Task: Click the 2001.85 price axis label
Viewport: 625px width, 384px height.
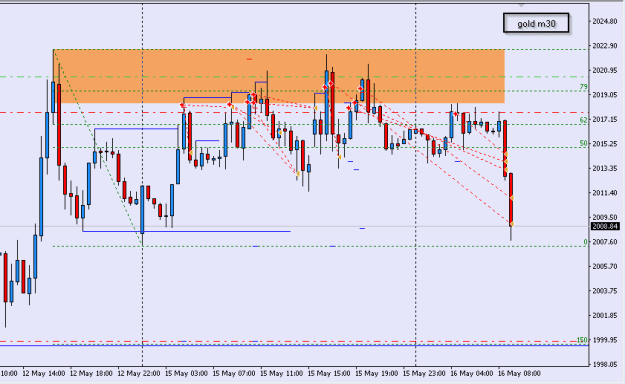Action: coord(605,315)
